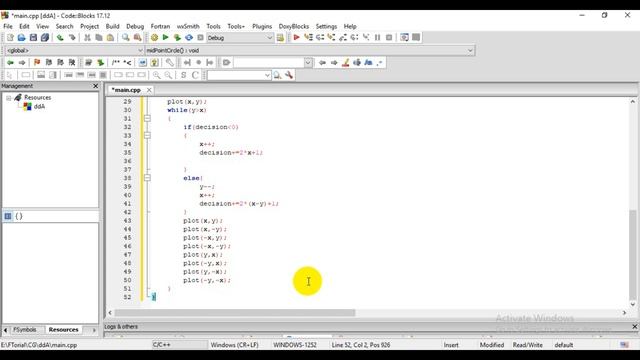The width and height of the screenshot is (640, 360).
Task: Open the <global> scope dropdown
Action: pos(140,51)
